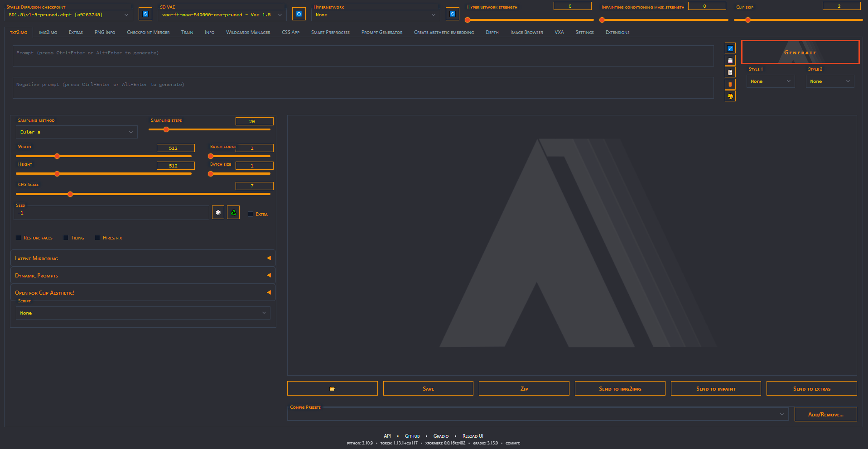
Task: Refresh the SD VAE list
Action: 299,14
